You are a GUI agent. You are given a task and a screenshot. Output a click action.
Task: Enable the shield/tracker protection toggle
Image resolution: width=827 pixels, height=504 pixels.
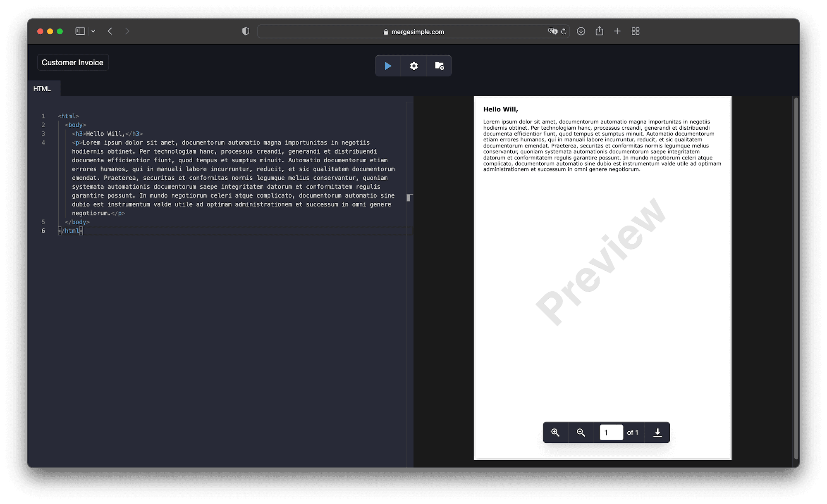pos(245,31)
